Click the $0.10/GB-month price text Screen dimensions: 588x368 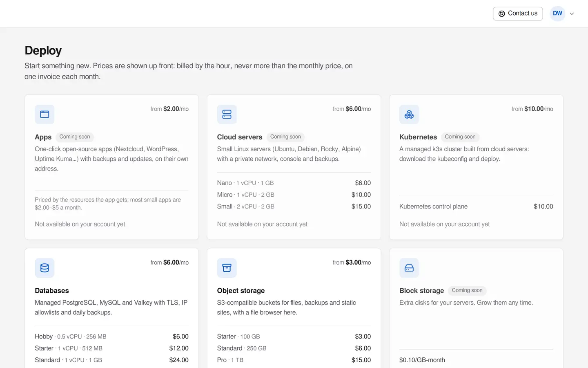(422, 360)
